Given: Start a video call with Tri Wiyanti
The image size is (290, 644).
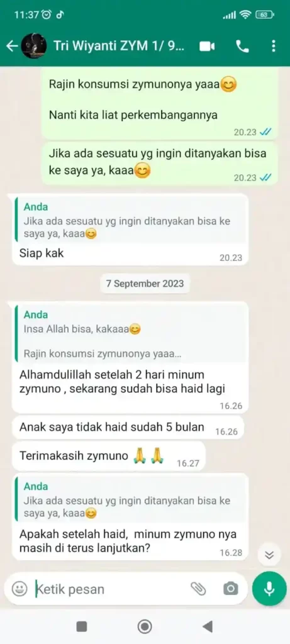Looking at the screenshot, I should click(208, 47).
